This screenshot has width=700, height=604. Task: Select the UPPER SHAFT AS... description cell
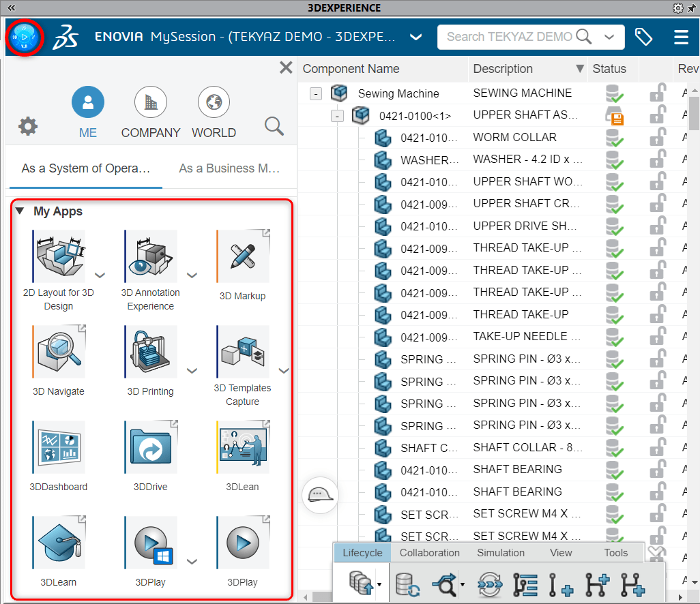pos(525,115)
